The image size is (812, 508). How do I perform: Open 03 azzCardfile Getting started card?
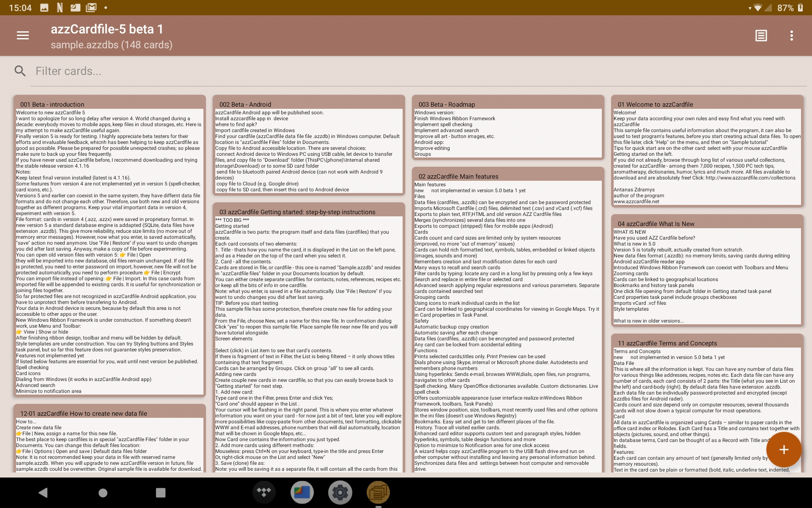point(309,337)
